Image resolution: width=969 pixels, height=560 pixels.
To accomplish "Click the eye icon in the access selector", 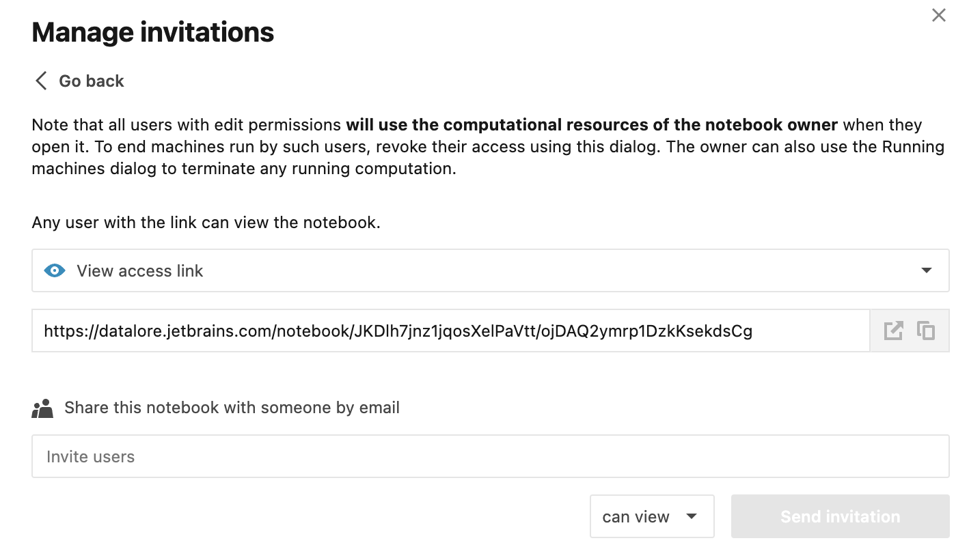I will 54,270.
